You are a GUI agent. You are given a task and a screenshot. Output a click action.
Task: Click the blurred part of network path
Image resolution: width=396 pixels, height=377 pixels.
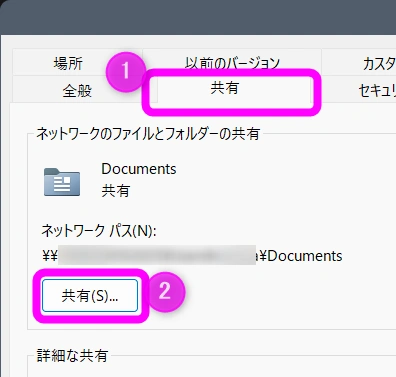click(157, 255)
